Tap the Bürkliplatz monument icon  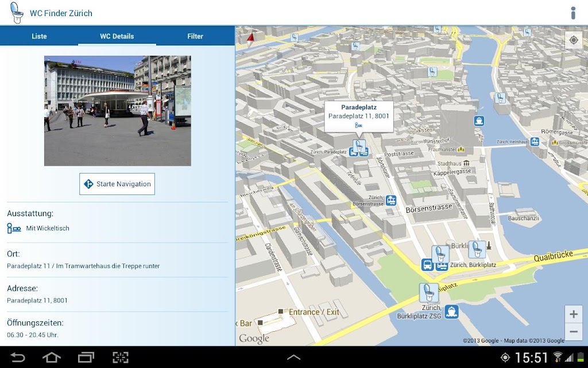coord(489,246)
